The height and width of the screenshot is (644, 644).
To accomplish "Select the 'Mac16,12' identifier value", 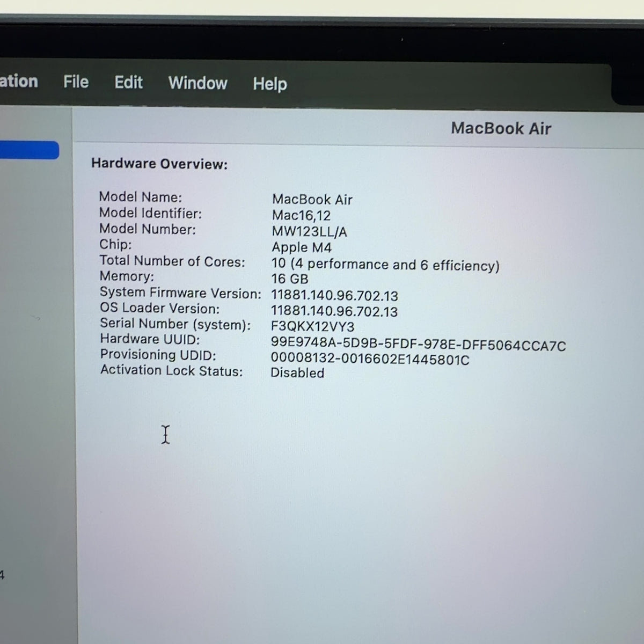I will [x=301, y=216].
